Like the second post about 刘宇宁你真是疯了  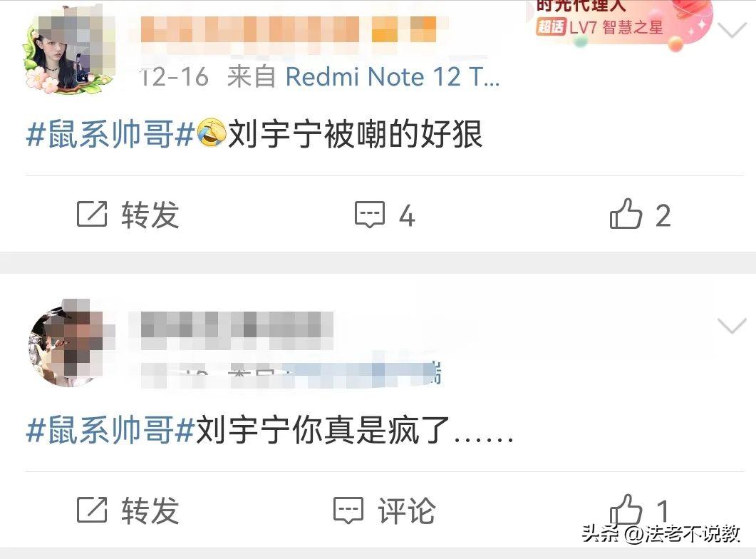click(626, 509)
